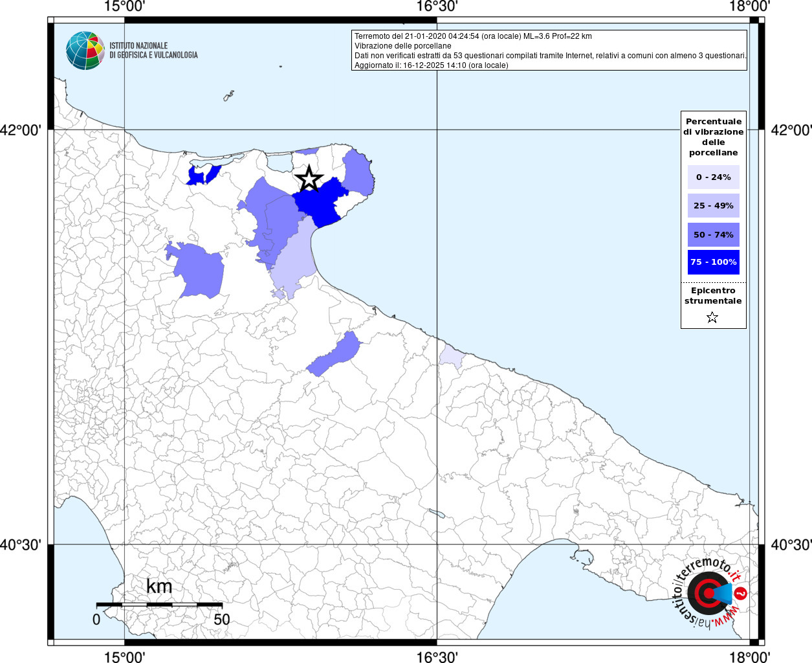Click the 'km' scale bar label

coord(159,587)
